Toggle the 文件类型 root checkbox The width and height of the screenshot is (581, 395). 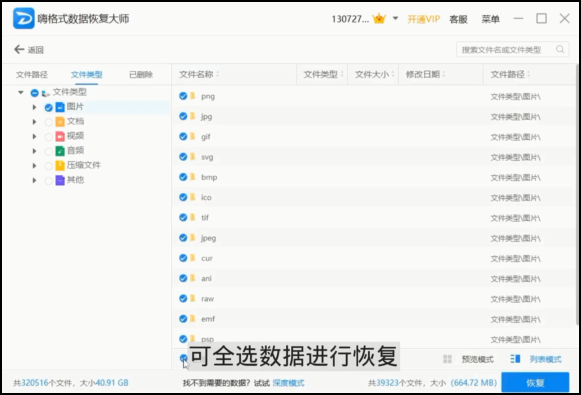[x=34, y=93]
